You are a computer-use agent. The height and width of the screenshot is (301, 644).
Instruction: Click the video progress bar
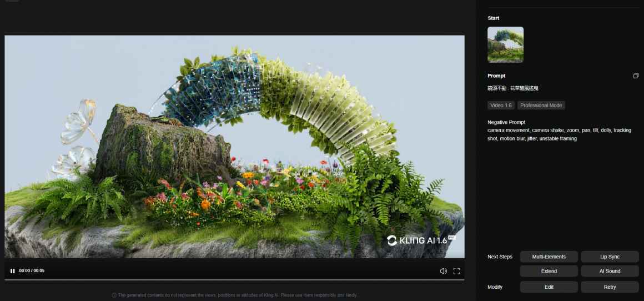click(234, 279)
